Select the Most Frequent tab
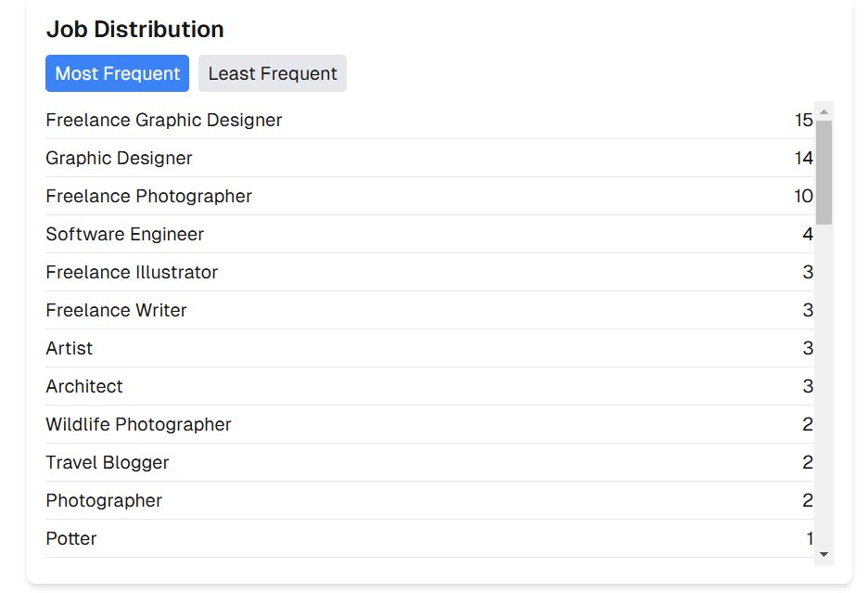 coord(117,73)
